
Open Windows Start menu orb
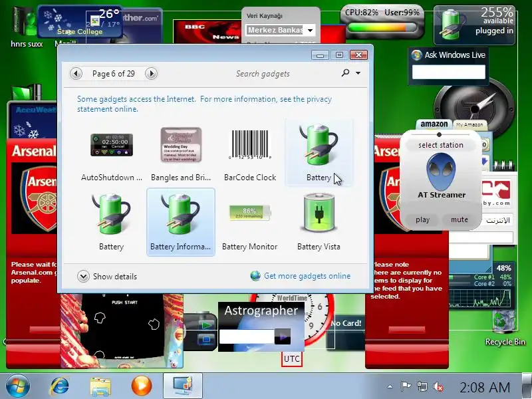(17, 386)
